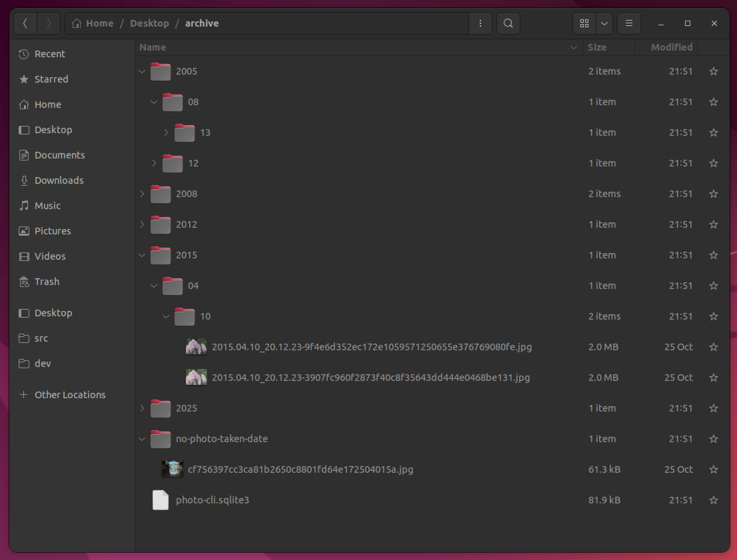Sort by the Size column header
The height and width of the screenshot is (560, 737).
pyautogui.click(x=609, y=47)
